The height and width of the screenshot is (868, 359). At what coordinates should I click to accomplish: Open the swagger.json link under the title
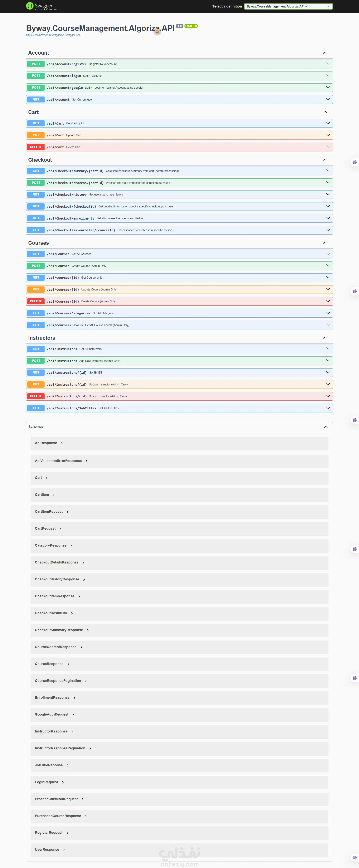click(53, 35)
